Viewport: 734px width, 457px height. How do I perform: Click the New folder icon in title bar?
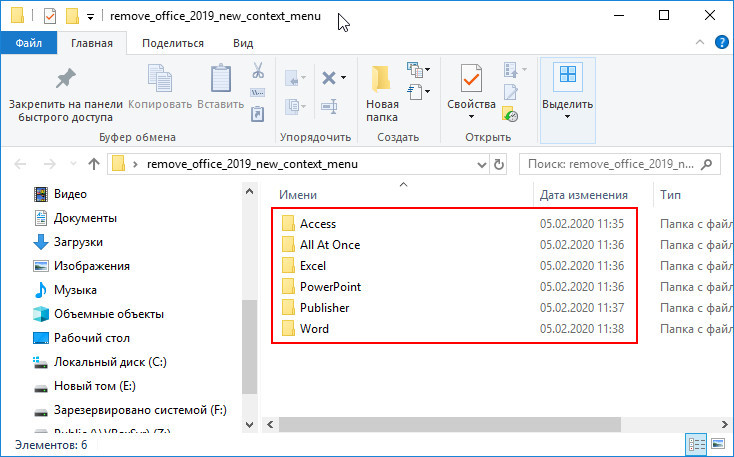72,16
